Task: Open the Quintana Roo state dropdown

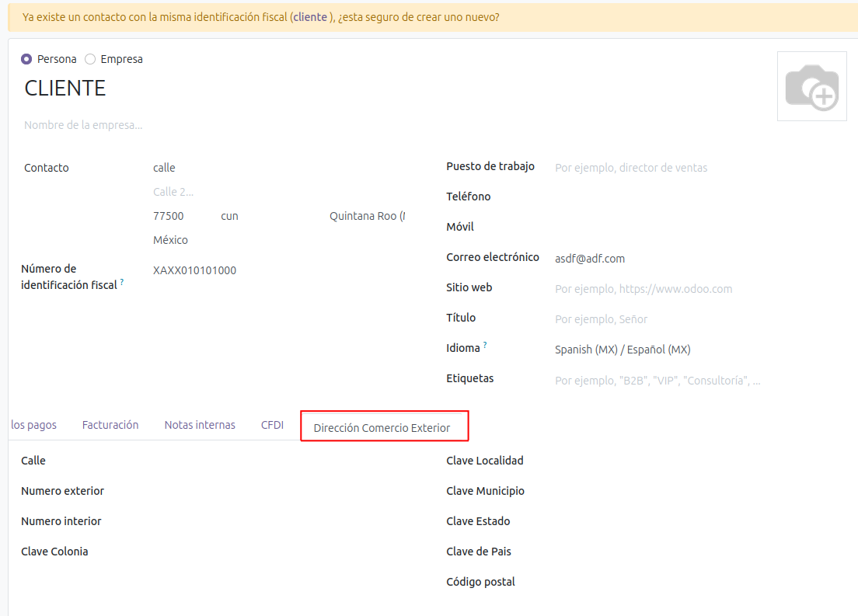Action: click(367, 216)
